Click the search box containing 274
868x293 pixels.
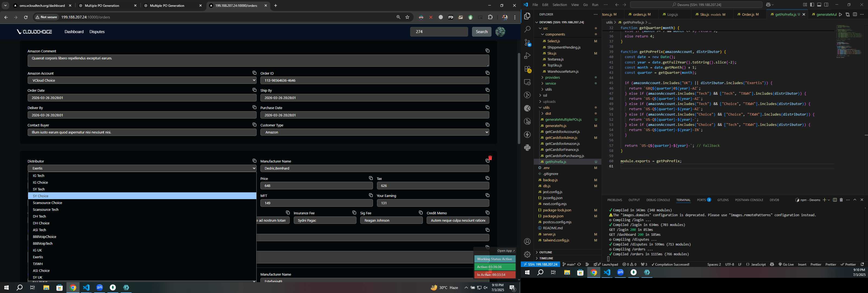tap(439, 32)
